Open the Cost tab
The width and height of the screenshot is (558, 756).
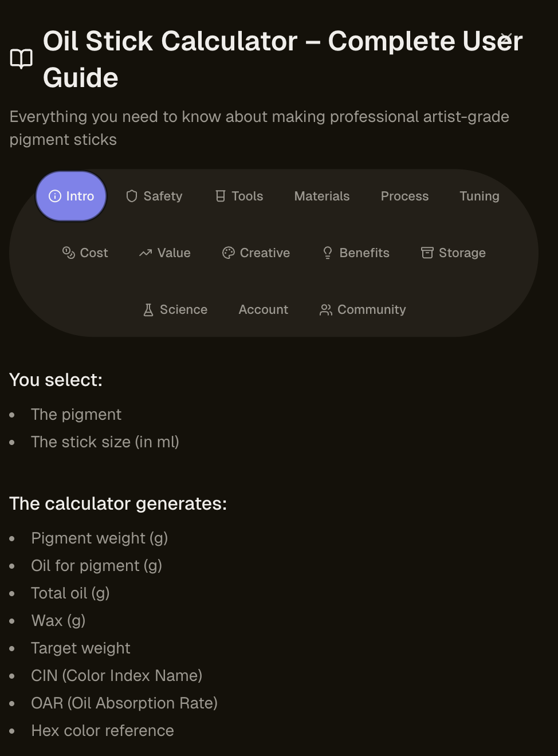85,253
